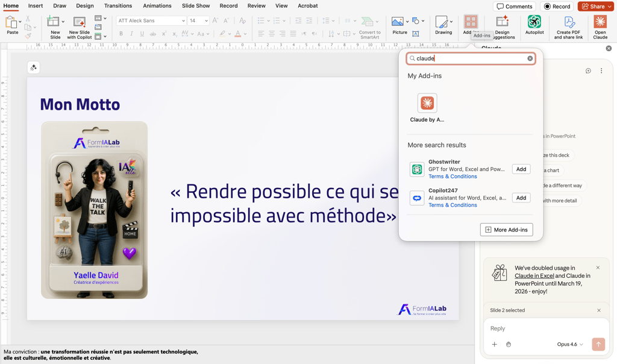This screenshot has height=364, width=617.
Task: Open the font name ATT Aleck Sans dropdown
Action: (183, 20)
